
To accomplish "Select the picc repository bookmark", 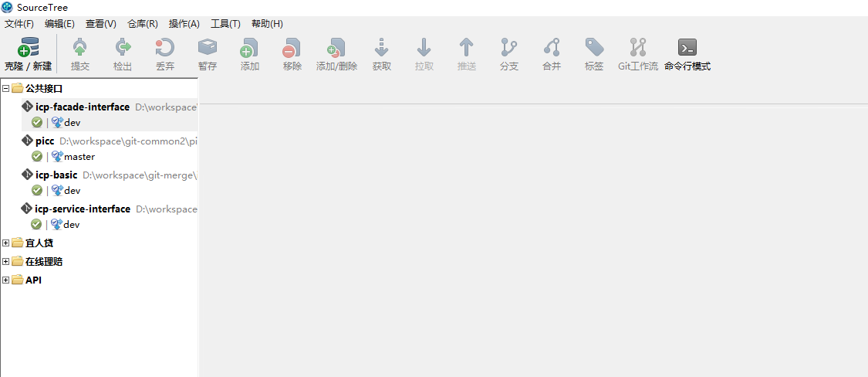I will pyautogui.click(x=45, y=141).
